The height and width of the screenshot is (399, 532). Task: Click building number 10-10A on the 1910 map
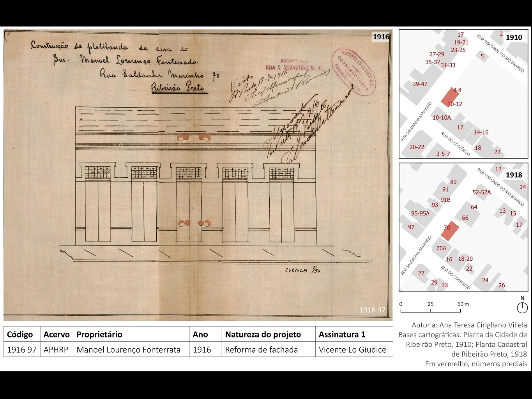[442, 117]
